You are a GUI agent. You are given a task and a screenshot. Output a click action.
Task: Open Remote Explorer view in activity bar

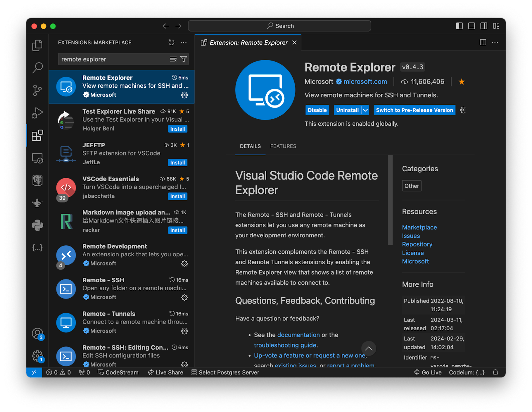point(37,158)
